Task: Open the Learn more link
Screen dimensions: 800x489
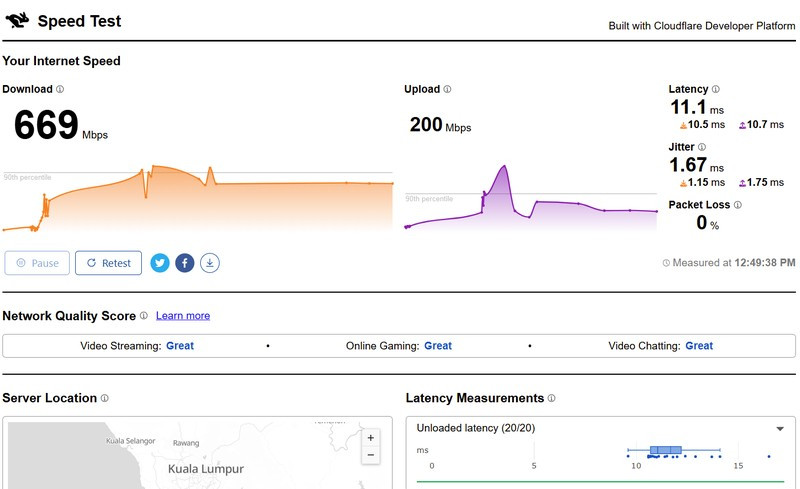Action: tap(183, 316)
